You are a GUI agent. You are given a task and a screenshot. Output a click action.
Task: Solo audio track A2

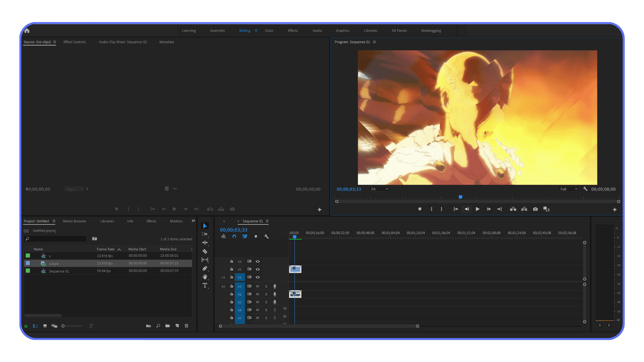[266, 294]
